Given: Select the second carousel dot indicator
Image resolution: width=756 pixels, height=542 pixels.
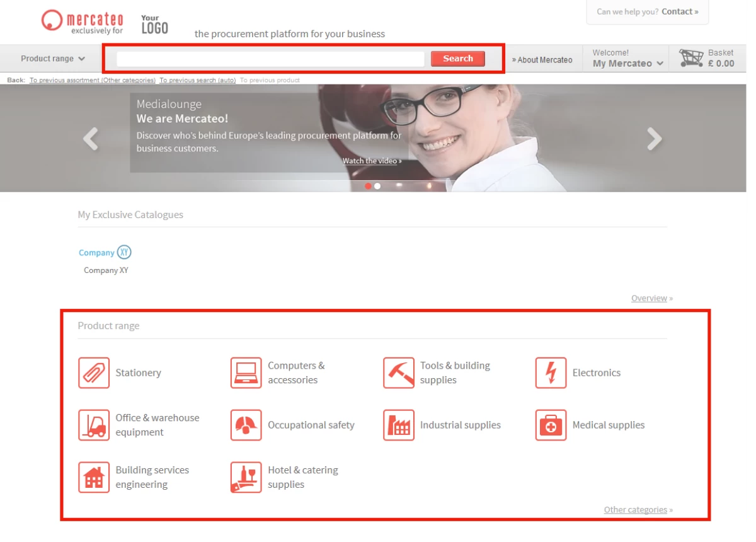Looking at the screenshot, I should (x=377, y=186).
